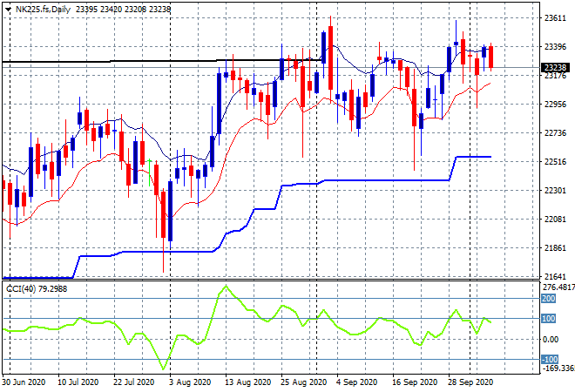Click the 23396 price axis label
This screenshot has height=392, width=575.
tap(555, 46)
